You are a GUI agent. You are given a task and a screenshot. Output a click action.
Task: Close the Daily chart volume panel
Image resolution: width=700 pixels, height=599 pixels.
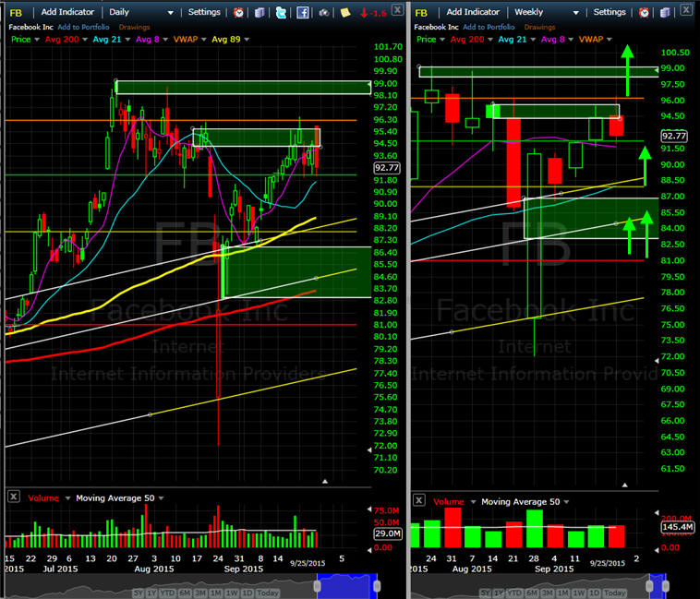[14, 497]
